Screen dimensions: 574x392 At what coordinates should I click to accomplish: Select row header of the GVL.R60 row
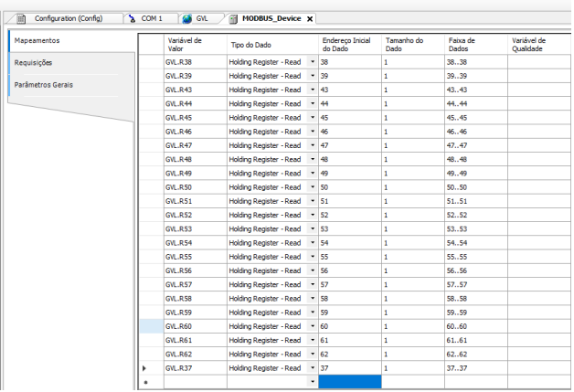click(150, 326)
